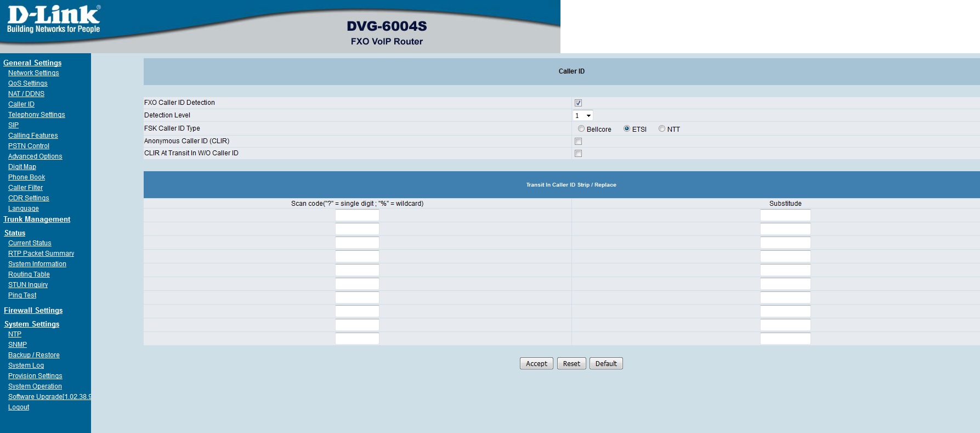Open Digit Map page
The height and width of the screenshot is (433, 980).
[22, 167]
